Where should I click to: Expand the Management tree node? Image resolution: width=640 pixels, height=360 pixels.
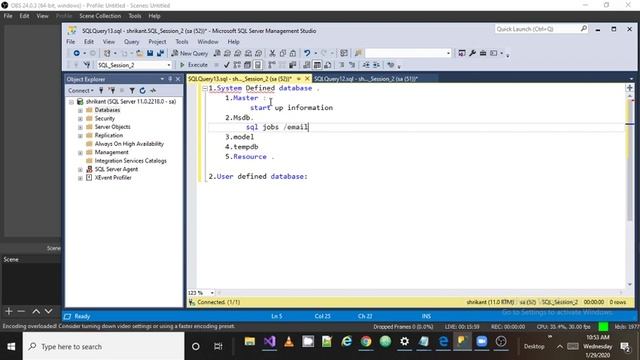point(80,153)
